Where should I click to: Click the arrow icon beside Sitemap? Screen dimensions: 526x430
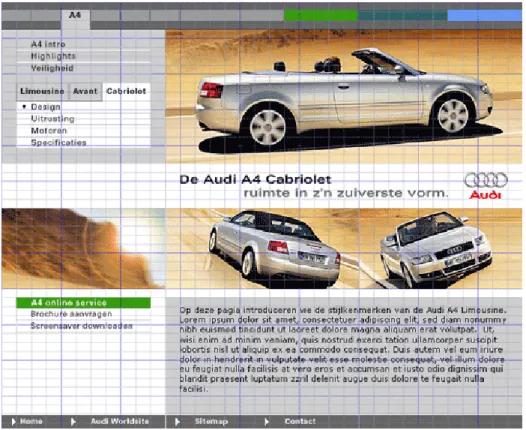point(177,422)
